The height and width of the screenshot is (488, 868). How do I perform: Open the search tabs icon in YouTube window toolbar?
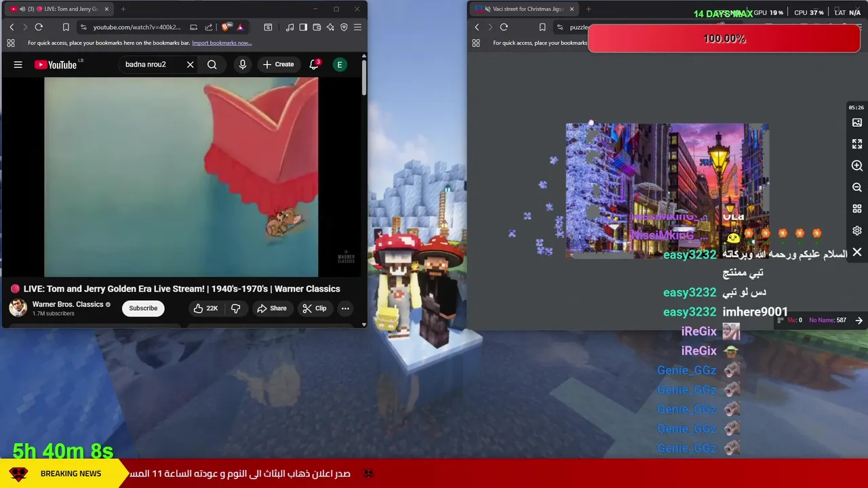click(268, 27)
